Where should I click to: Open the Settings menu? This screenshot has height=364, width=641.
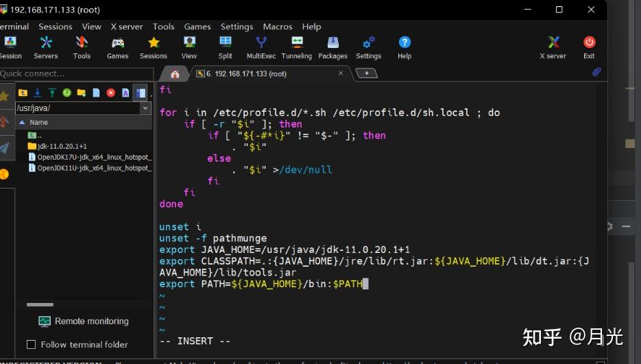(237, 27)
